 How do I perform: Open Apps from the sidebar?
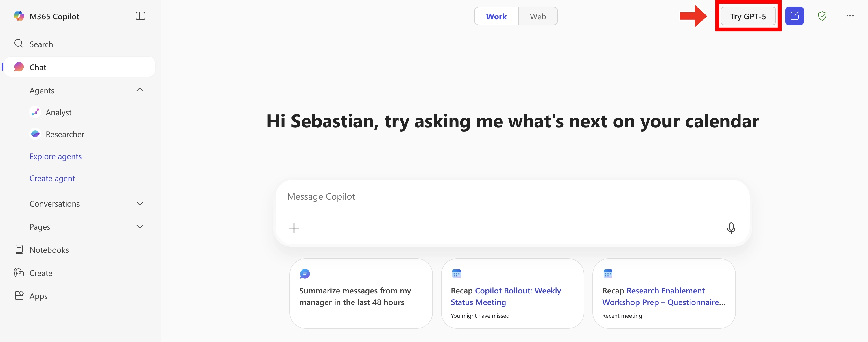38,296
